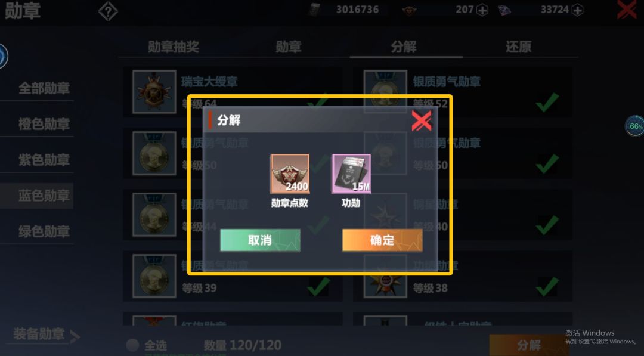Filter by 橙色勋章 category
This screenshot has height=356, width=644.
(x=44, y=124)
